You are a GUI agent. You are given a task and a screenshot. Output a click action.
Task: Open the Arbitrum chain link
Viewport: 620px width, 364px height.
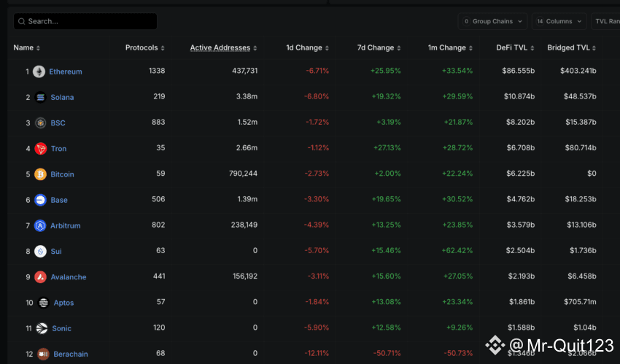pos(65,225)
